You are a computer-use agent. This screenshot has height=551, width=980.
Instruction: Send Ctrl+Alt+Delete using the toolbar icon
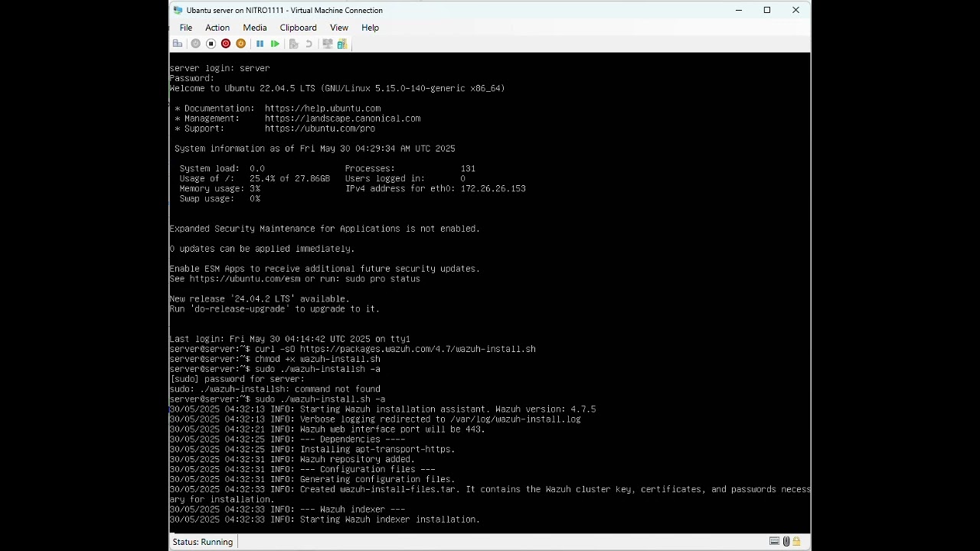click(178, 44)
